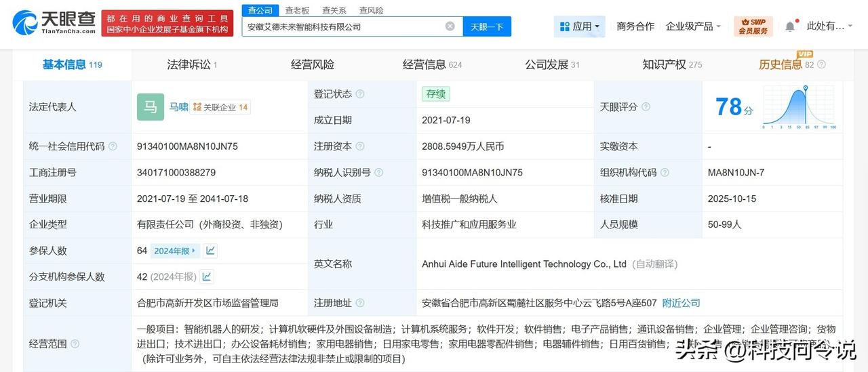The width and height of the screenshot is (868, 372).
Task: Select the 法律诉讼 tab
Action: coord(192,64)
